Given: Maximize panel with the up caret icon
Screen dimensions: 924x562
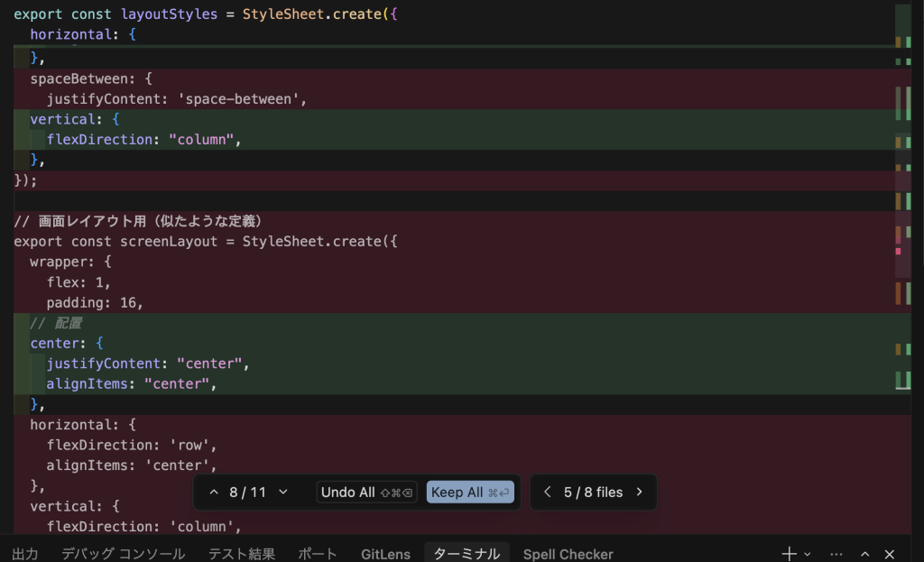Looking at the screenshot, I should [x=865, y=554].
